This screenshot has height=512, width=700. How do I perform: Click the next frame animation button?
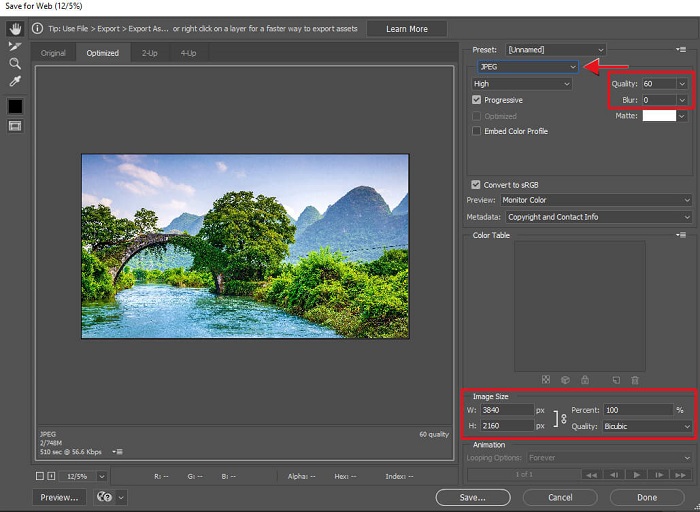[x=659, y=475]
